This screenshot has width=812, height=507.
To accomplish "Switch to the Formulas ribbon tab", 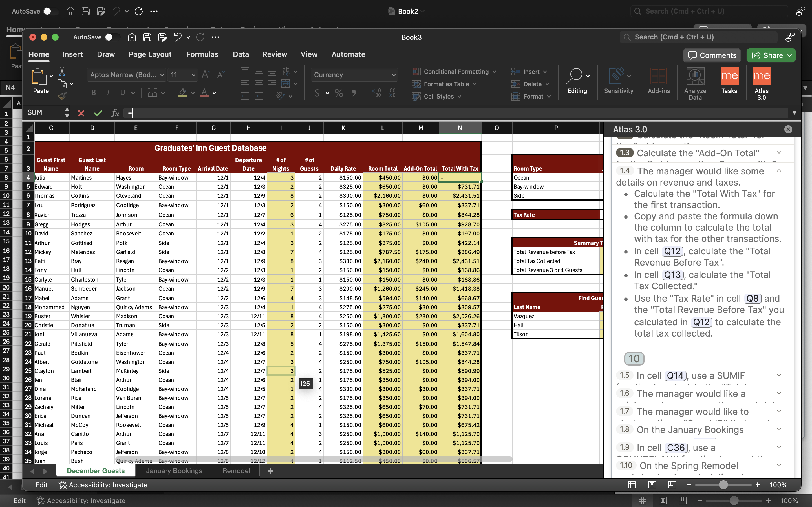I will (202, 54).
